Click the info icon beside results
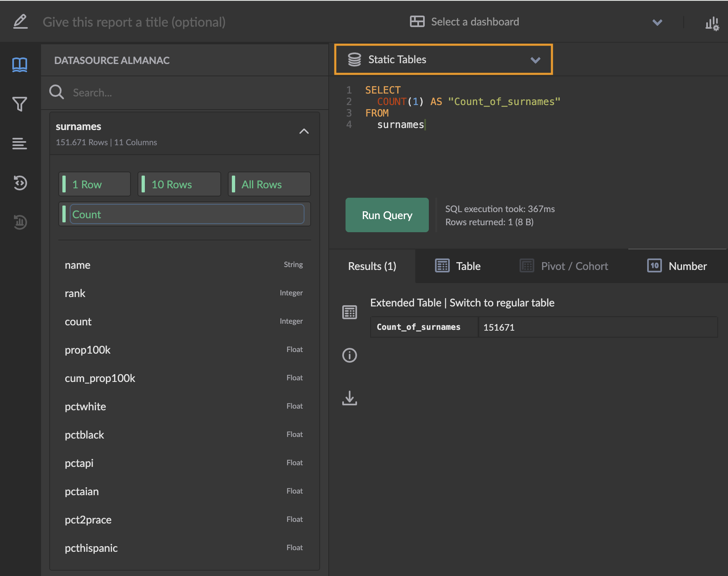Viewport: 728px width, 576px height. [350, 355]
